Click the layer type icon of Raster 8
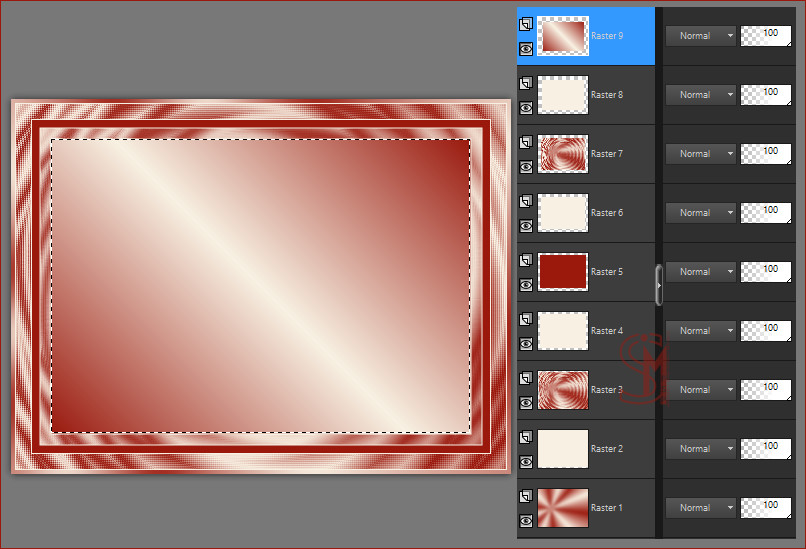The width and height of the screenshot is (806, 549). 526,83
